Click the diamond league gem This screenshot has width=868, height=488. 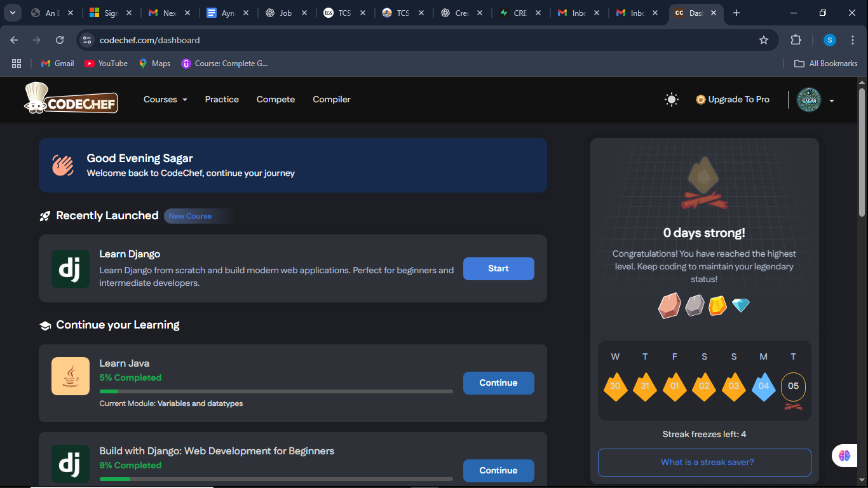740,306
